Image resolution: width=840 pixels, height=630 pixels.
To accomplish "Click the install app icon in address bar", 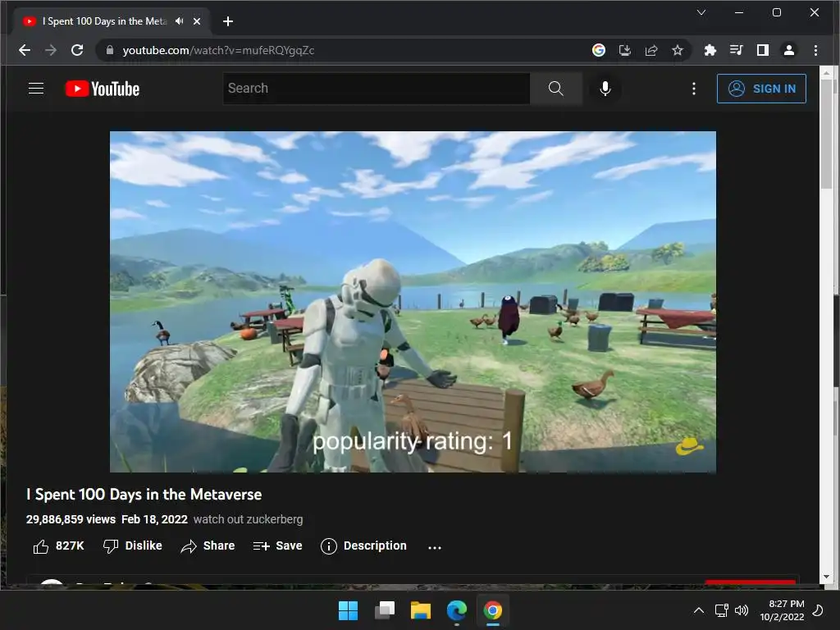I will tap(624, 50).
